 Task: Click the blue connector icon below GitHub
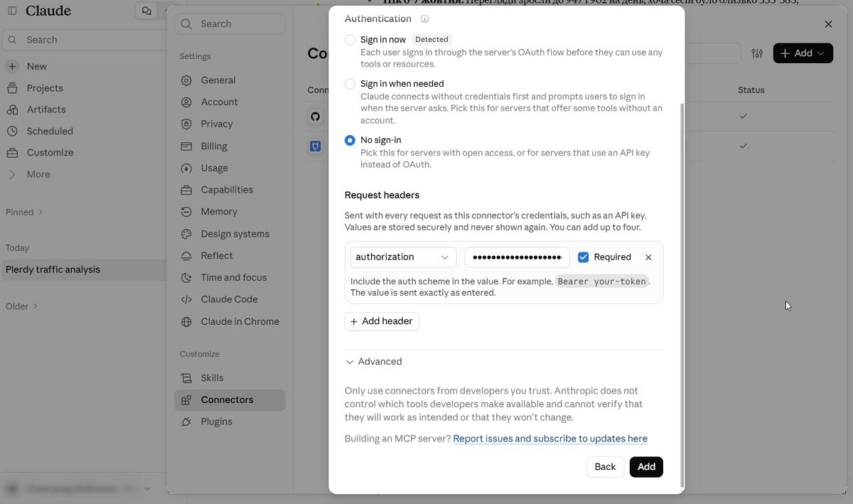(316, 146)
